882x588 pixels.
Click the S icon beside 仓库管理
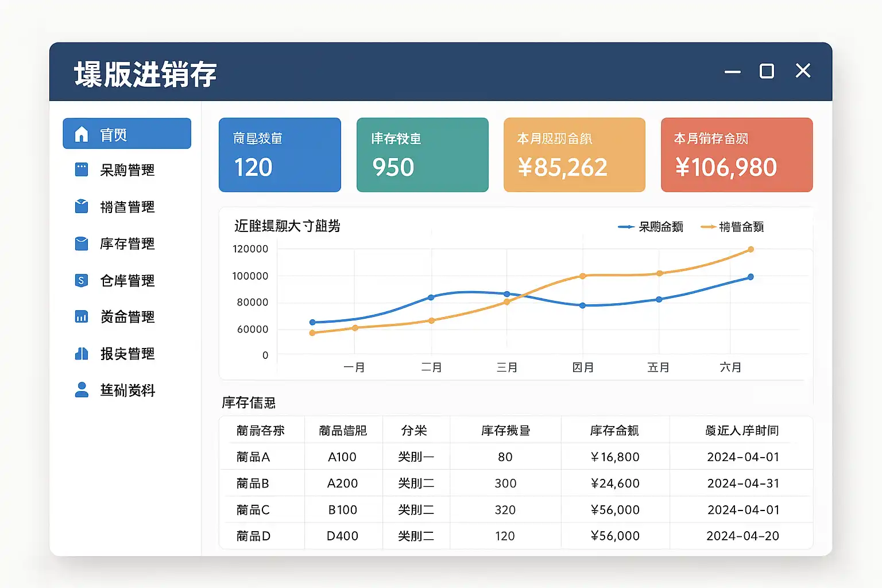coord(82,280)
